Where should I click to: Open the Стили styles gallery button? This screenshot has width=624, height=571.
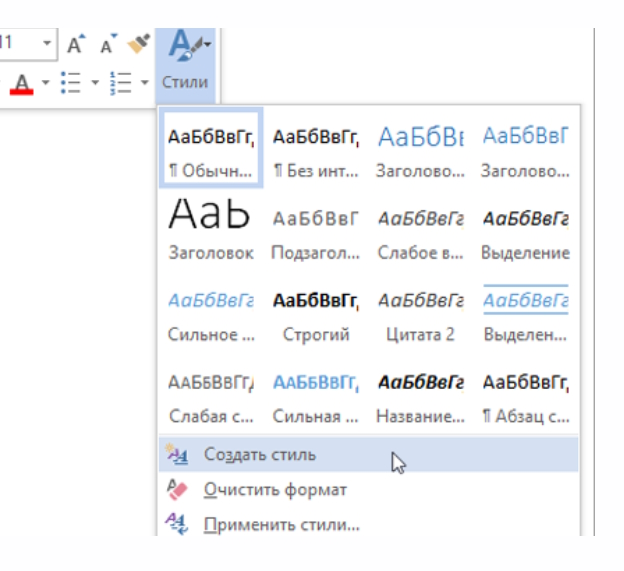184,60
